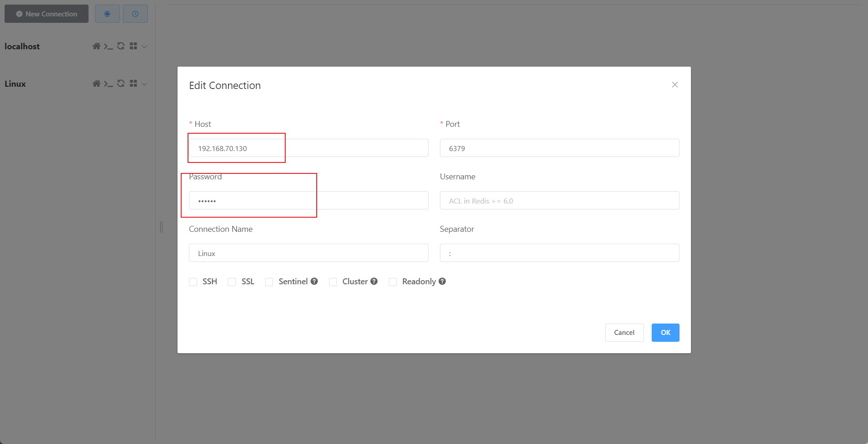Focus the Port input field
Image resolution: width=868 pixels, height=444 pixels.
click(559, 148)
